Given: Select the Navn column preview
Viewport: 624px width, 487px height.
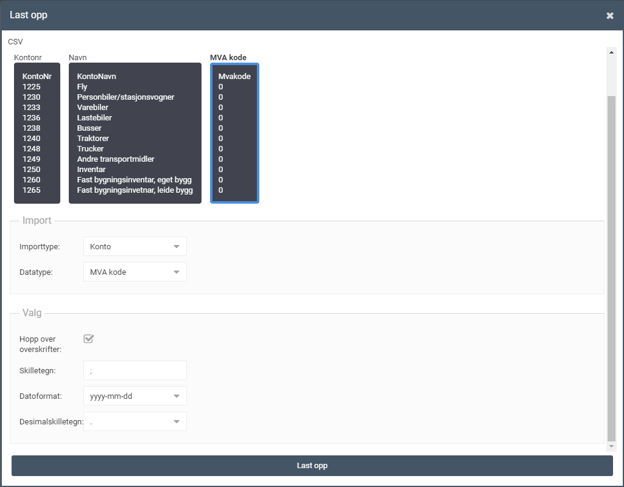Looking at the screenshot, I should click(x=135, y=133).
